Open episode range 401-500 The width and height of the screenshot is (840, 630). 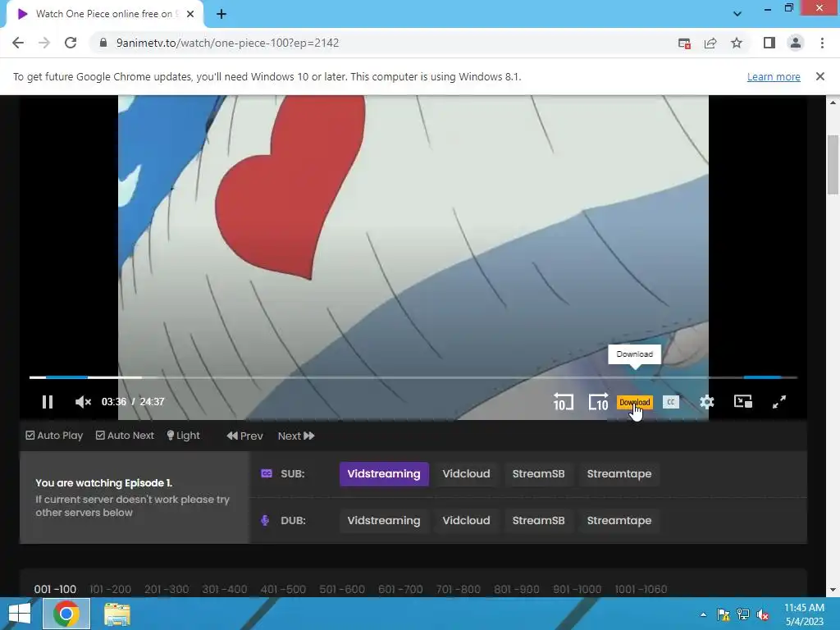click(283, 589)
